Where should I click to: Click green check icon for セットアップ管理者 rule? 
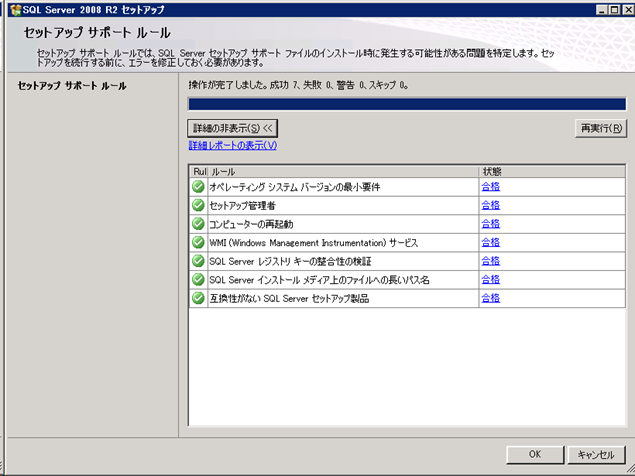198,205
